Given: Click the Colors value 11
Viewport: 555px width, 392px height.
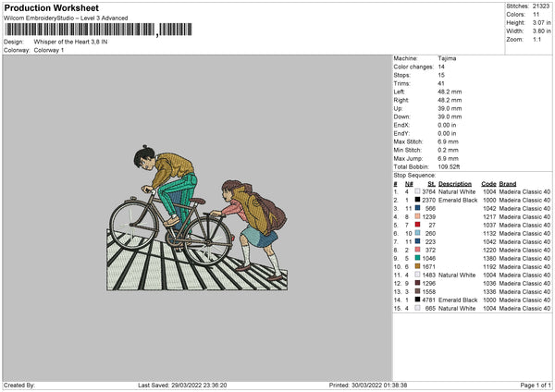Looking at the screenshot, I should [x=536, y=15].
